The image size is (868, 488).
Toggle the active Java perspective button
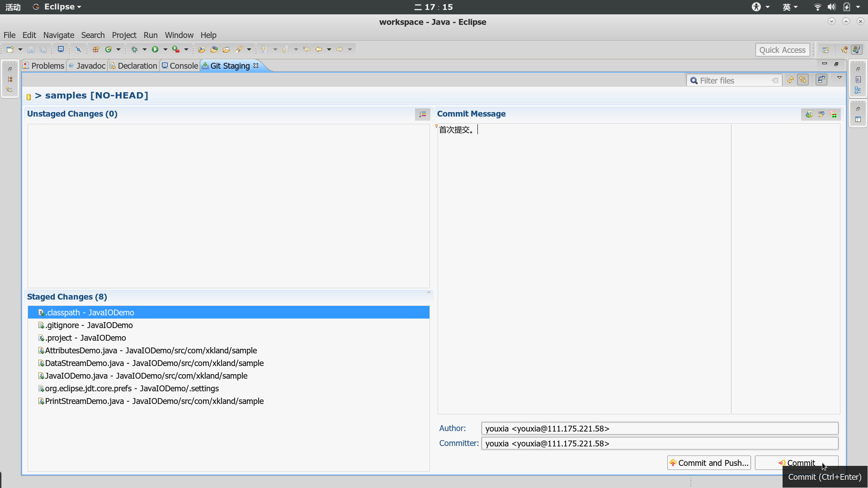(857, 50)
